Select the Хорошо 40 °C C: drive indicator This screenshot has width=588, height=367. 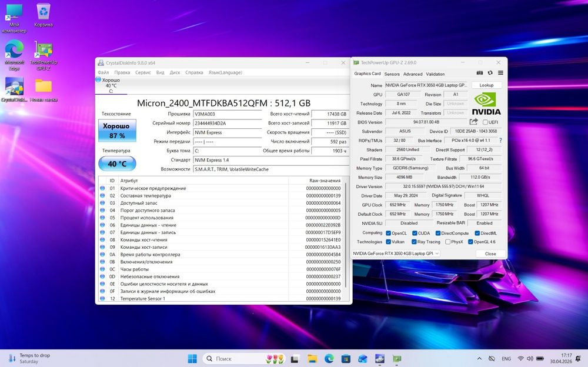coord(111,85)
